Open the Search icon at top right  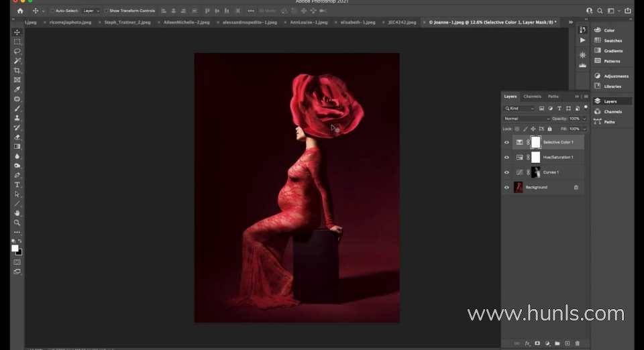coord(600,11)
